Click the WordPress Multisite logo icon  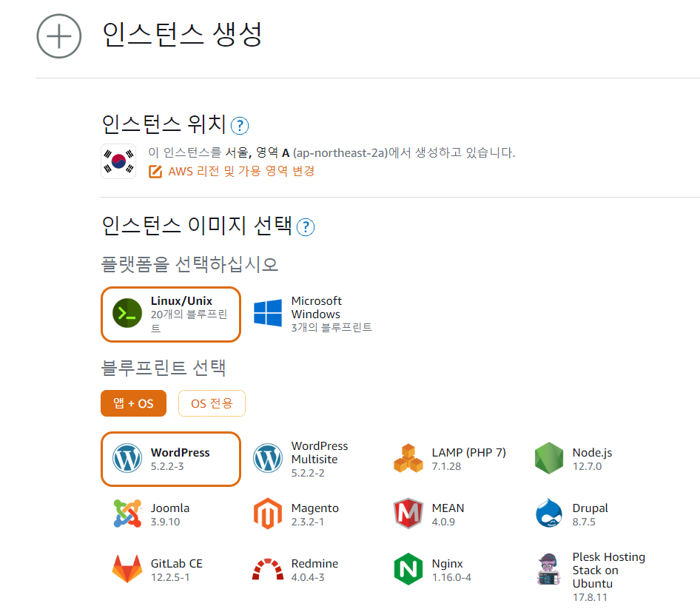(x=268, y=459)
